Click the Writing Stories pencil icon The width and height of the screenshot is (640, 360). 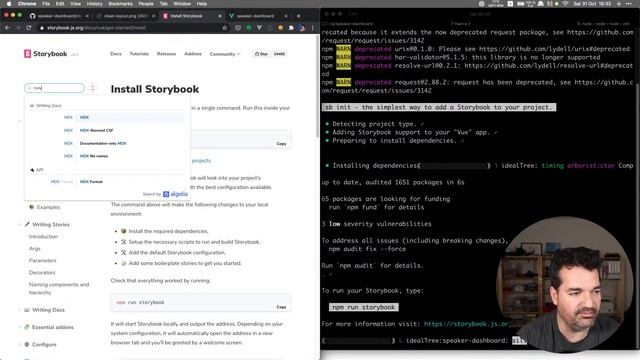click(x=27, y=224)
